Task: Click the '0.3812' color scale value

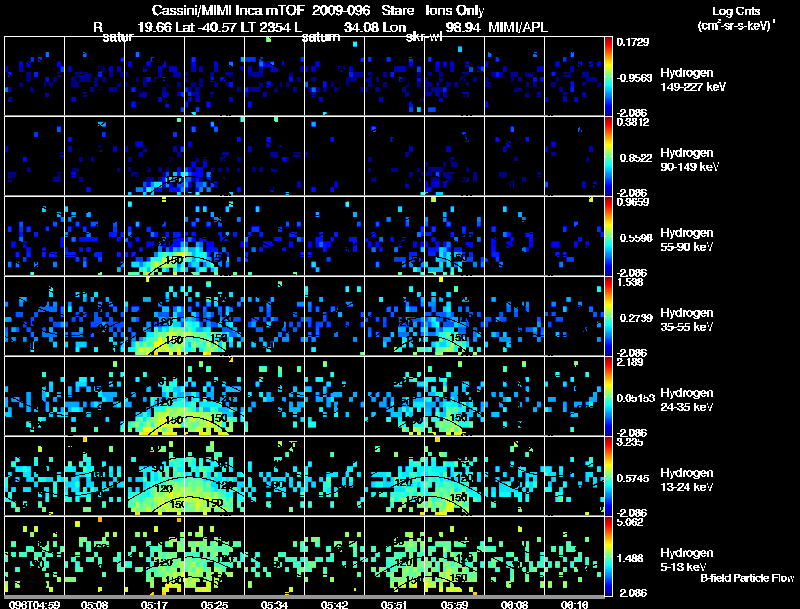Action: 633,122
